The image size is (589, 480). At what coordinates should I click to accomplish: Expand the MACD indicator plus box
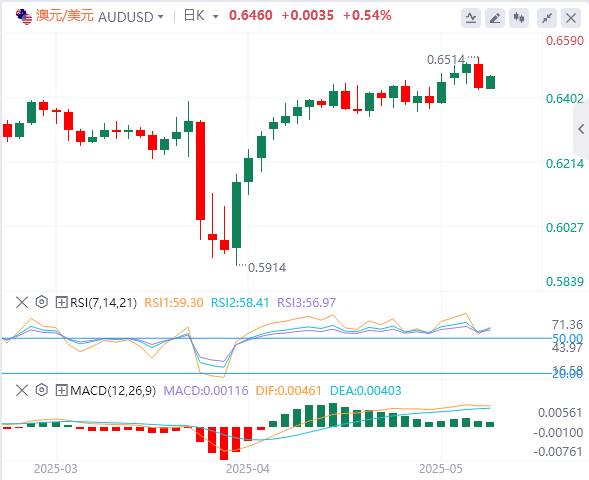[61, 391]
